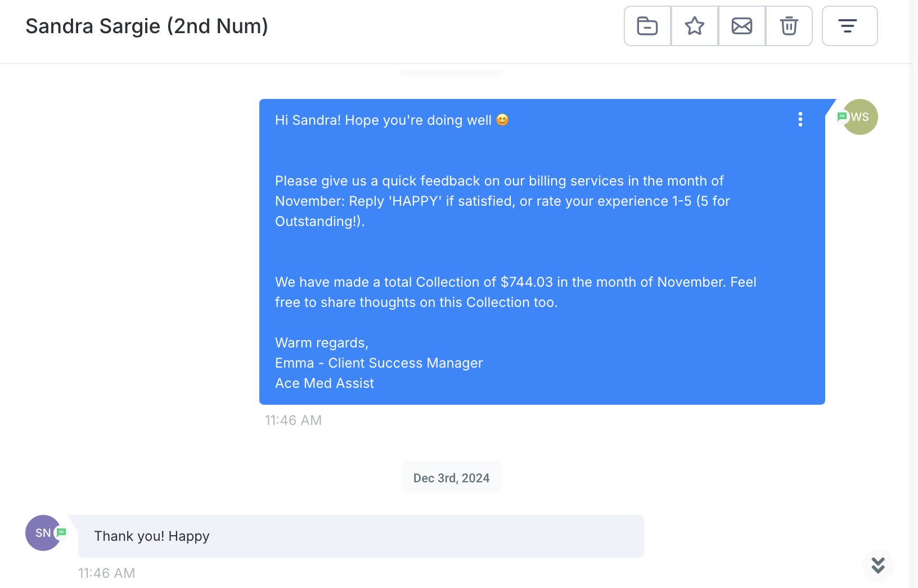The image size is (918, 588).
Task: Click green SMS badge beside WS avatar
Action: coord(842,116)
